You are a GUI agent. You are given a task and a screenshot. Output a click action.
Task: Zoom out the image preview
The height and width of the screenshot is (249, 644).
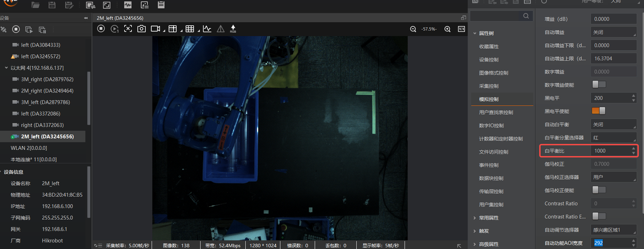pos(413,29)
